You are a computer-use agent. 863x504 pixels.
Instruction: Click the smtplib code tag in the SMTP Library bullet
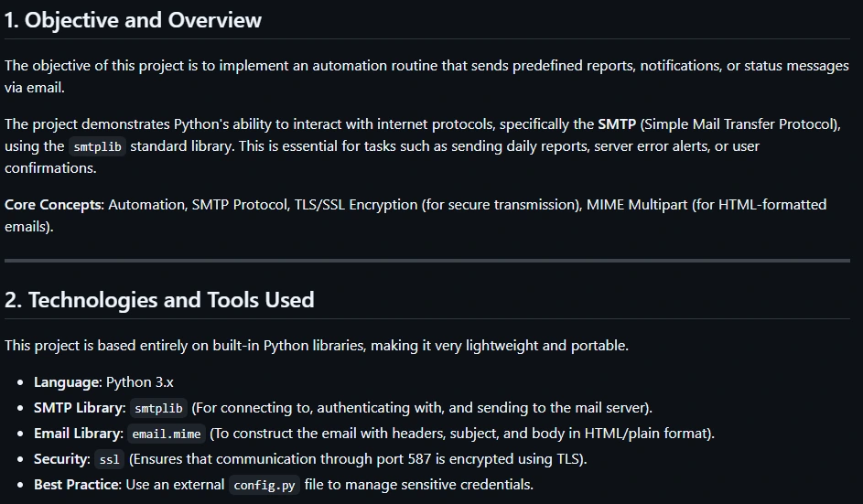click(158, 408)
